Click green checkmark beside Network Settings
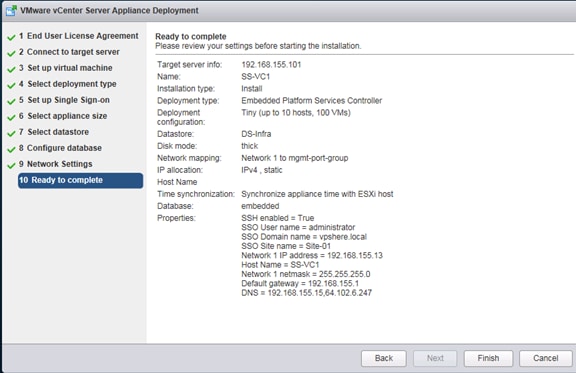The height and width of the screenshot is (373, 576). (11, 165)
